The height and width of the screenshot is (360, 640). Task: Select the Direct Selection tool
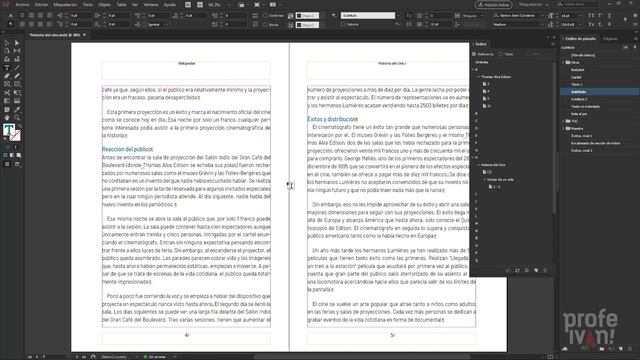tap(17, 43)
